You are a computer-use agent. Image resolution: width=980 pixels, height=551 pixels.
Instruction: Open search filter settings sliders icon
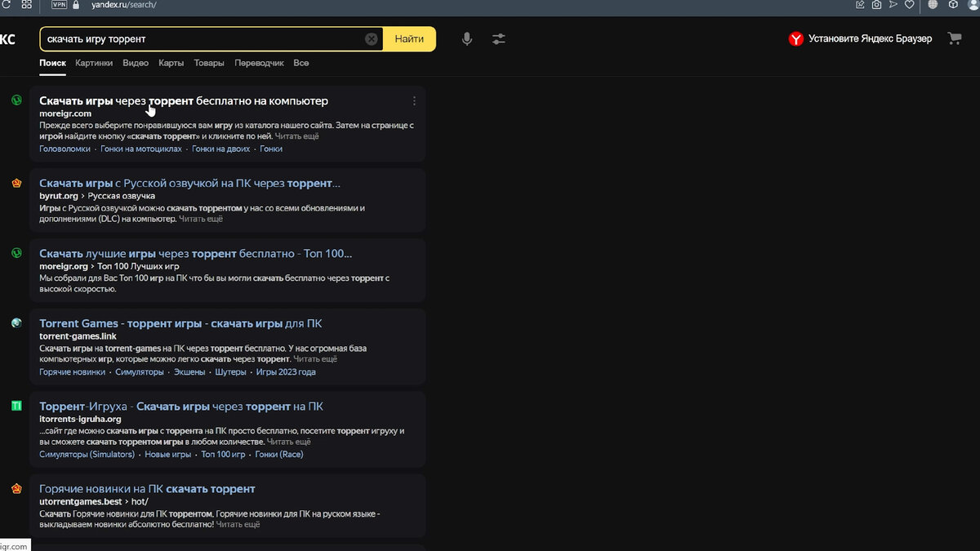click(x=499, y=38)
